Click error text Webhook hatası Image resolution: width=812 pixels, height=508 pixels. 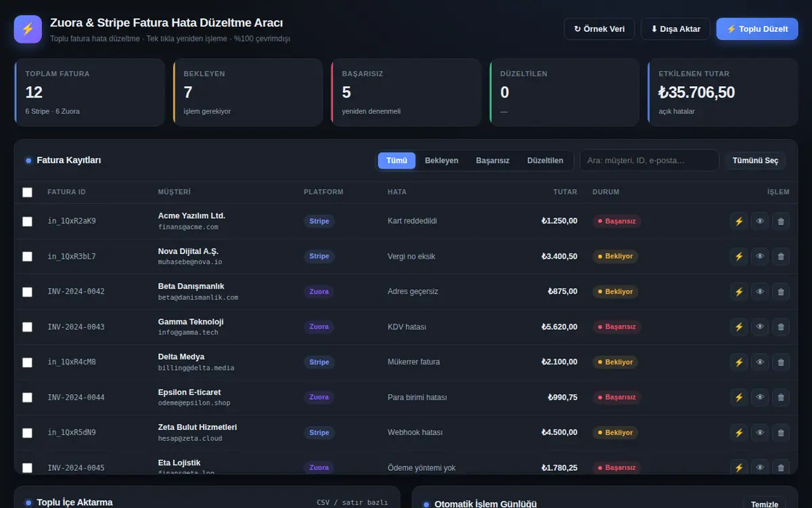point(415,432)
